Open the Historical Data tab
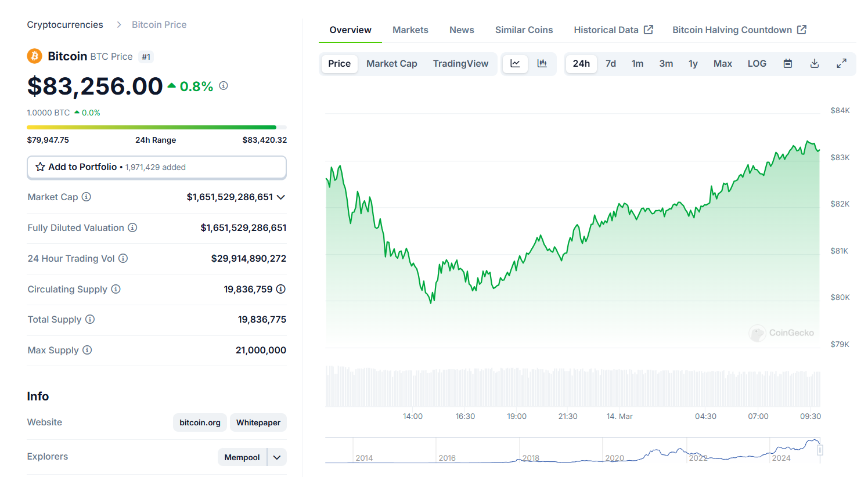The height and width of the screenshot is (477, 868). [x=613, y=30]
